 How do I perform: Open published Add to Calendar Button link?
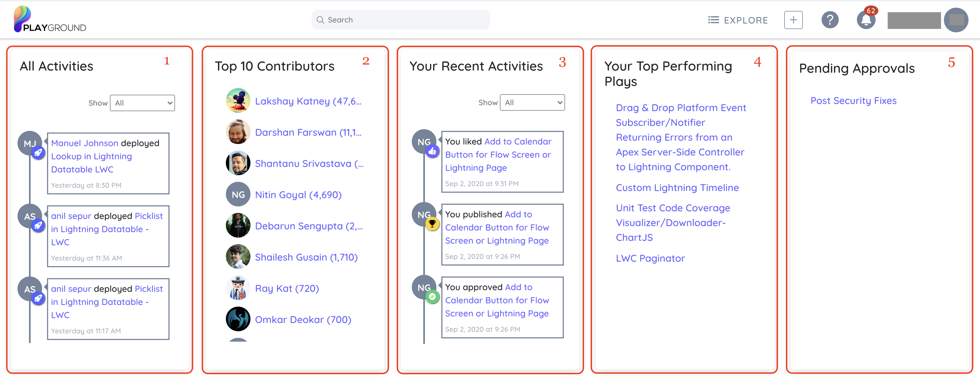[x=497, y=227]
